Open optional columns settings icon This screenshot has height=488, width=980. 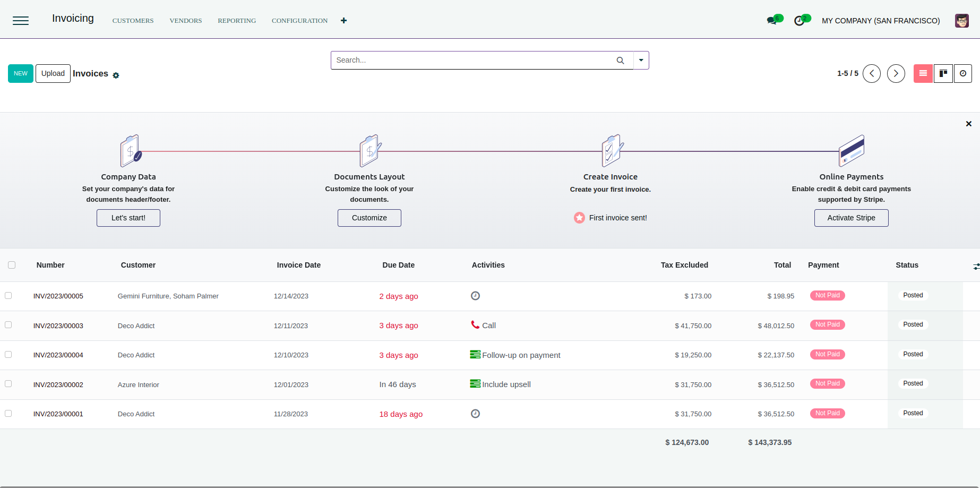click(x=976, y=266)
